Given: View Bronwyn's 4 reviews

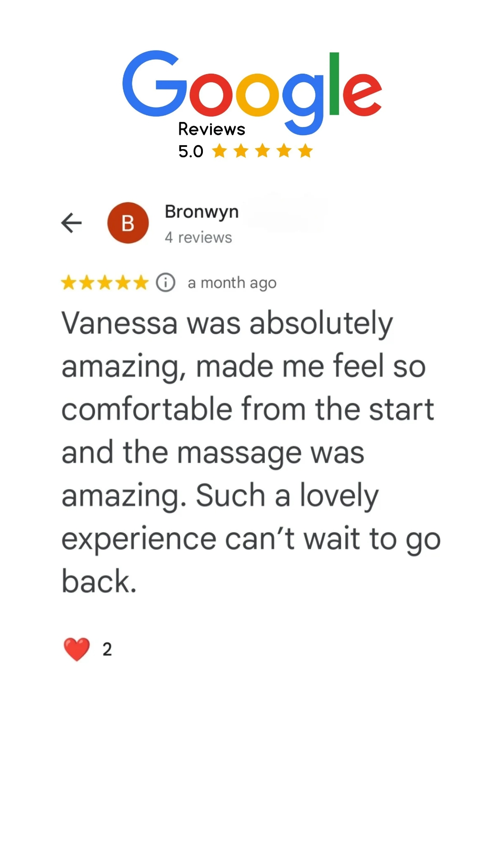Looking at the screenshot, I should (198, 237).
